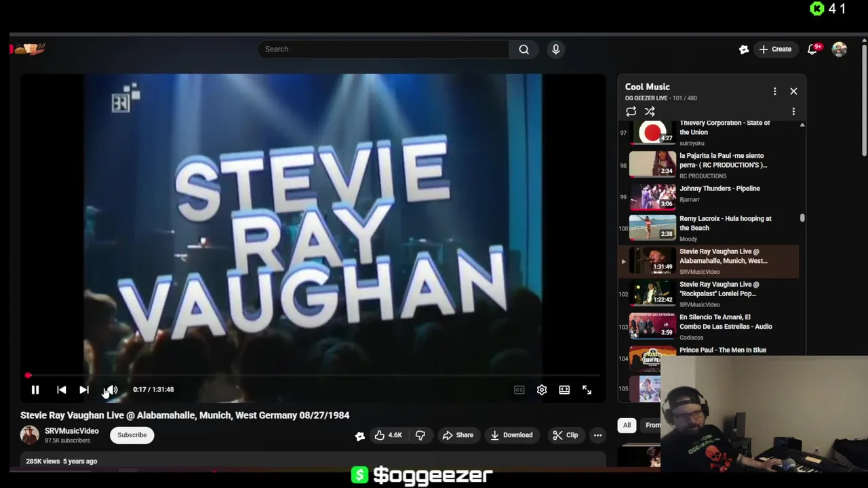Dislike the video
The height and width of the screenshot is (488, 868).
[420, 435]
